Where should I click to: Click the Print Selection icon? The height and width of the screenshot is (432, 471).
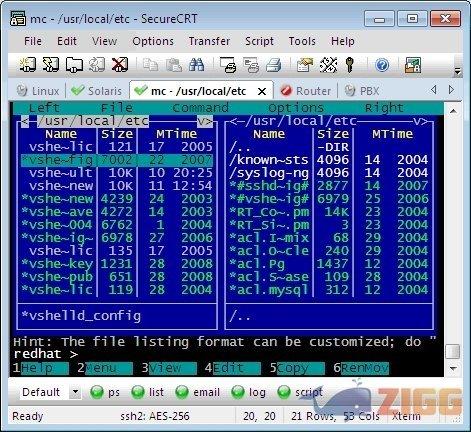pyautogui.click(x=251, y=65)
